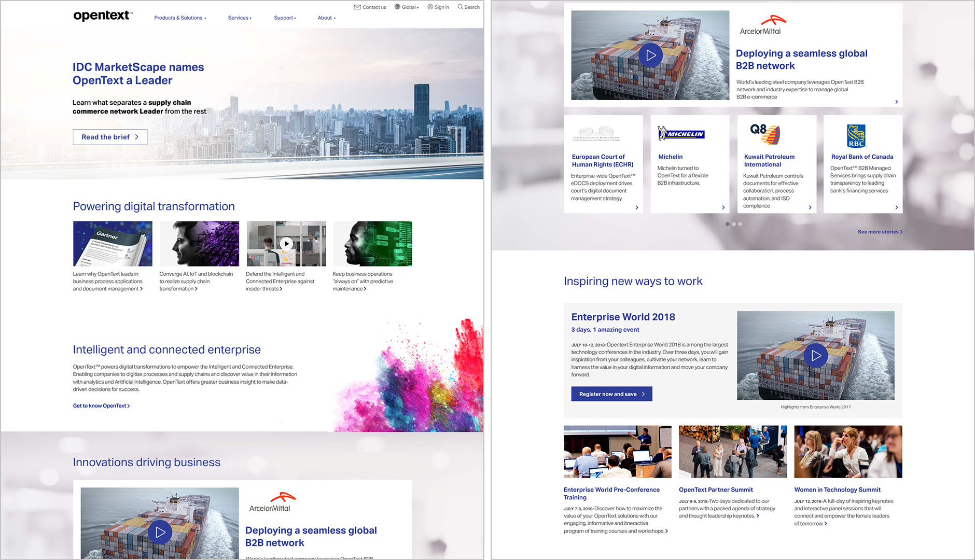The width and height of the screenshot is (975, 560).
Task: Open the supply chain transformation link
Action: tap(196, 282)
